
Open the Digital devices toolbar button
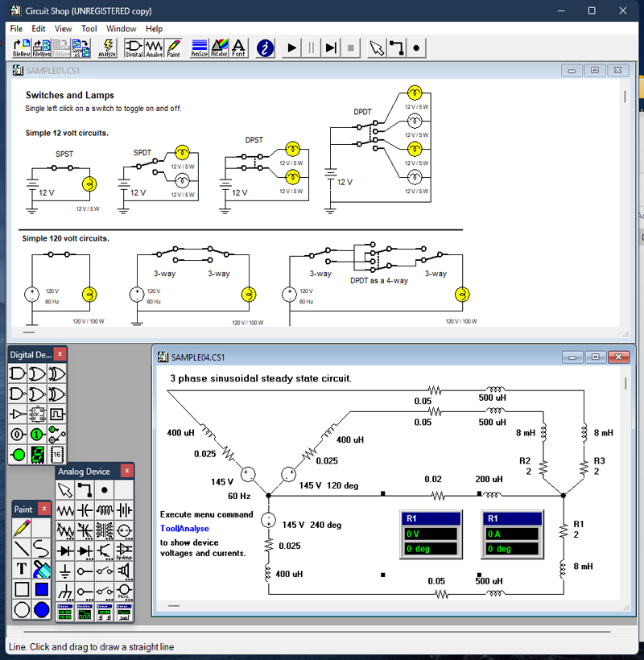click(134, 48)
